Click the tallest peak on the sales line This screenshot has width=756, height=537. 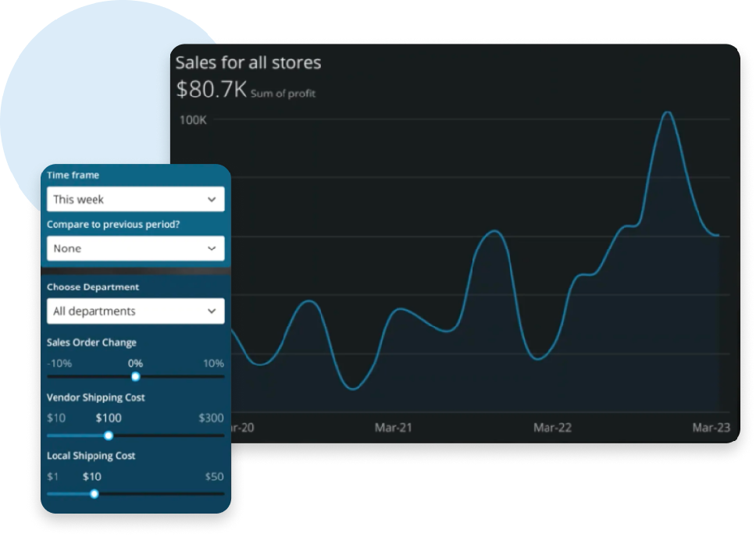point(668,113)
